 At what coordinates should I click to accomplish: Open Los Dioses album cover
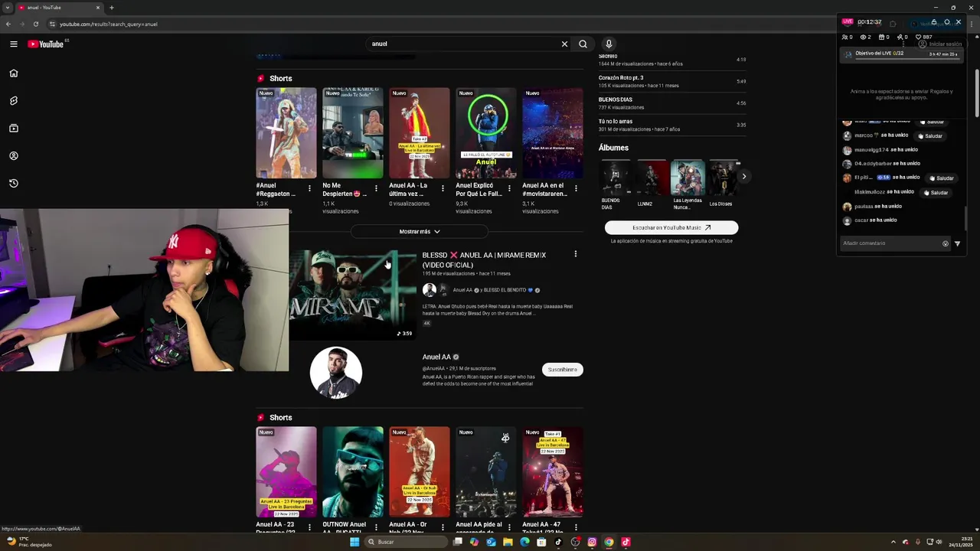(724, 178)
